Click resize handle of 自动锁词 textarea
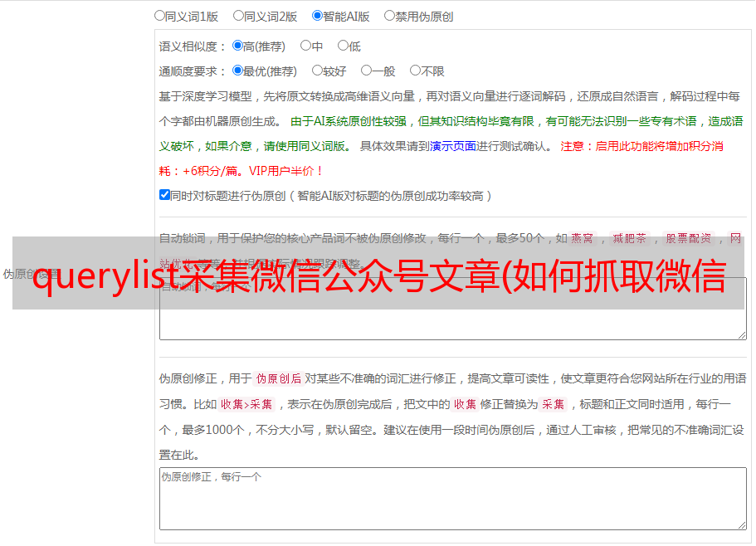 click(742, 335)
